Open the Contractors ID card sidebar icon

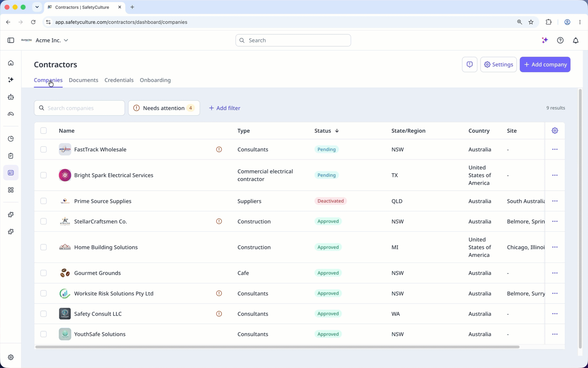(11, 173)
